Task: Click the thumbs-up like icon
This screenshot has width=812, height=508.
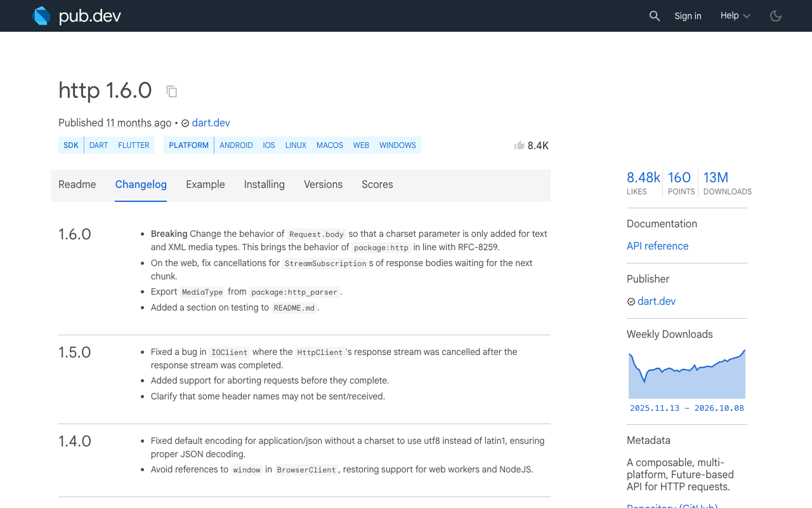Action: click(520, 145)
